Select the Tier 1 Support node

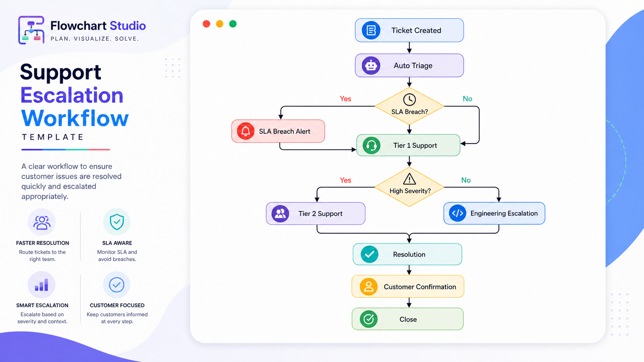click(x=408, y=145)
